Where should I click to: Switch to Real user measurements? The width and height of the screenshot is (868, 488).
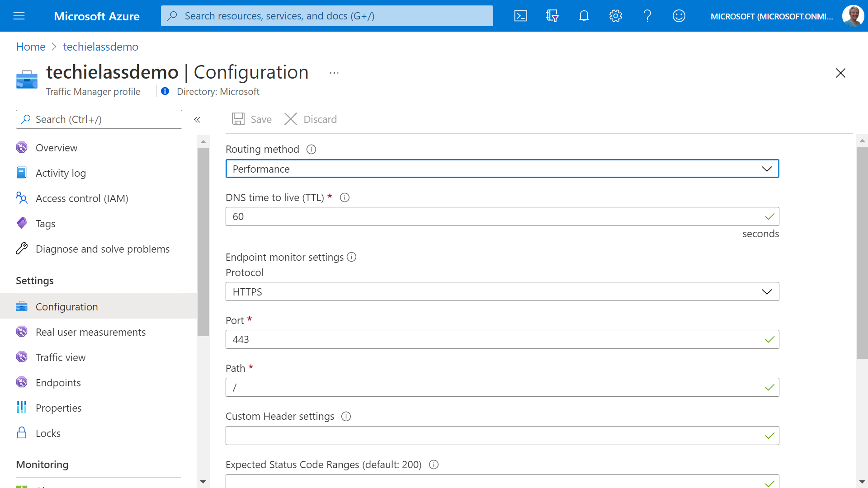90,332
